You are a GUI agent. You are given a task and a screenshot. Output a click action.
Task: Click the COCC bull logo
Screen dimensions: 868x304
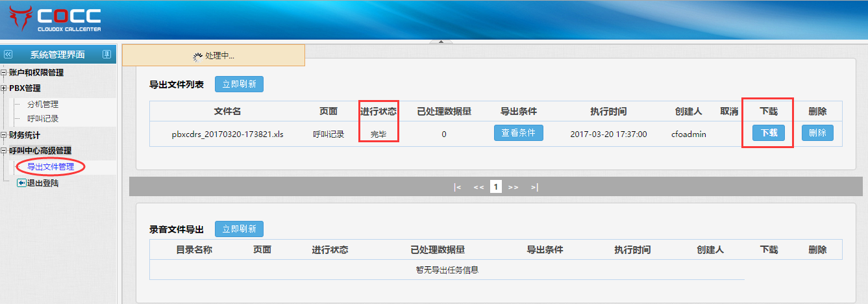point(21,20)
